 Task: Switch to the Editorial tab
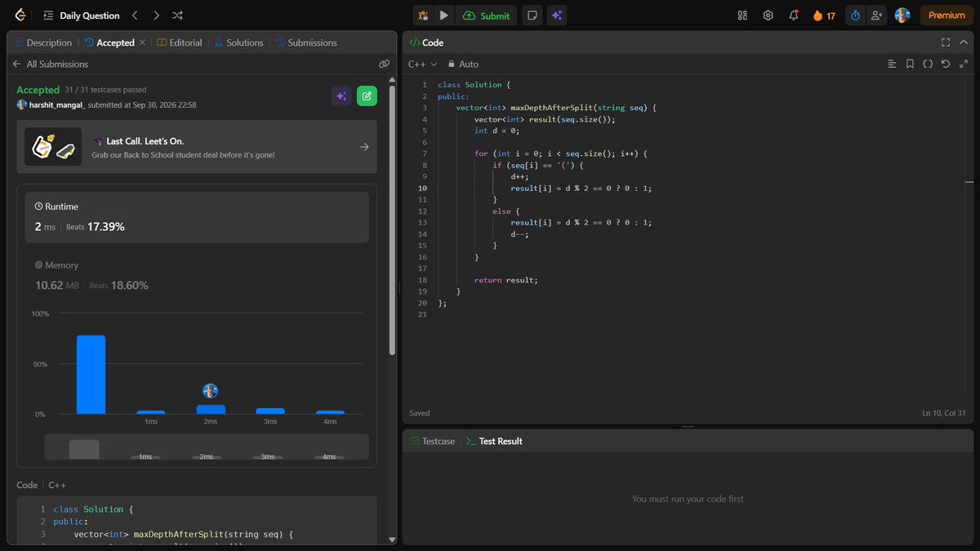tap(180, 42)
